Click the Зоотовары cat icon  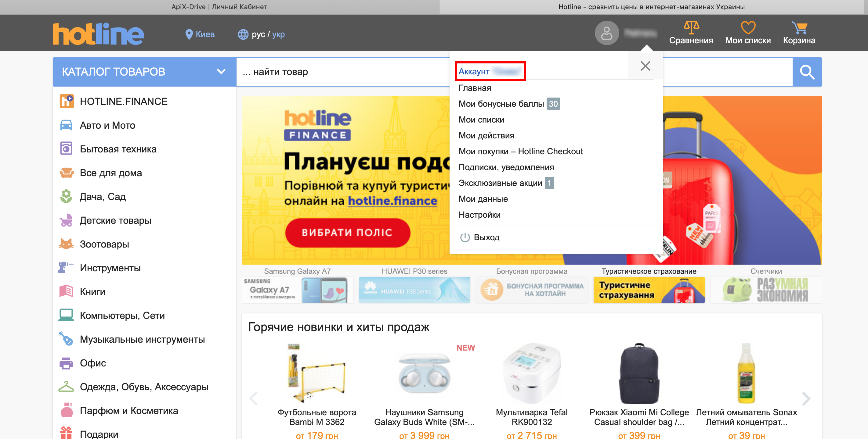[x=66, y=244]
